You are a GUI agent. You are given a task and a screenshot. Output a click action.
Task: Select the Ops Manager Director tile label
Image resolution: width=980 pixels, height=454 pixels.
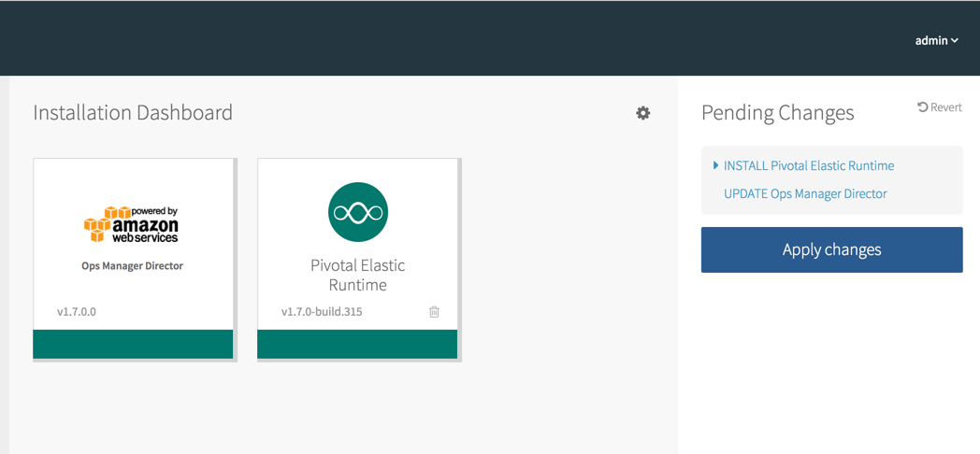click(132, 266)
